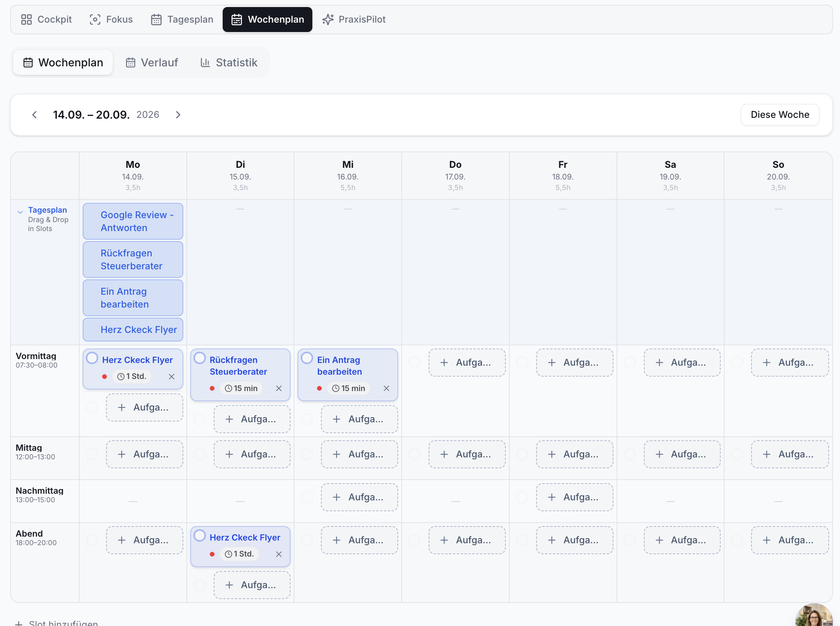840x626 pixels.
Task: Open the Statistik tab
Action: (229, 62)
